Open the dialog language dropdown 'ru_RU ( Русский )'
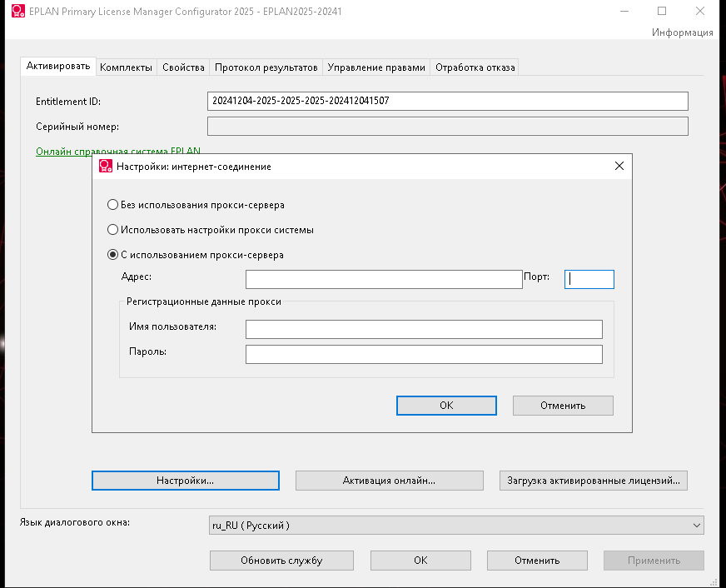The height and width of the screenshot is (588, 726). 456,526
